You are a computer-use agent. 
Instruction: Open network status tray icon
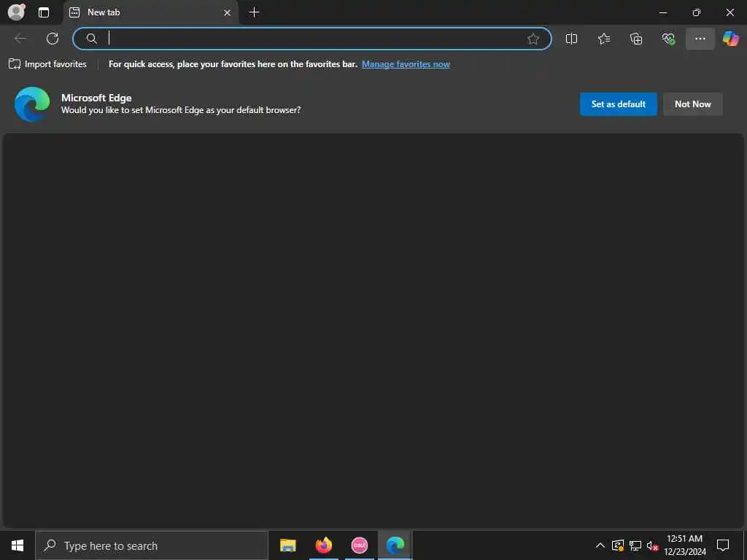pos(635,545)
